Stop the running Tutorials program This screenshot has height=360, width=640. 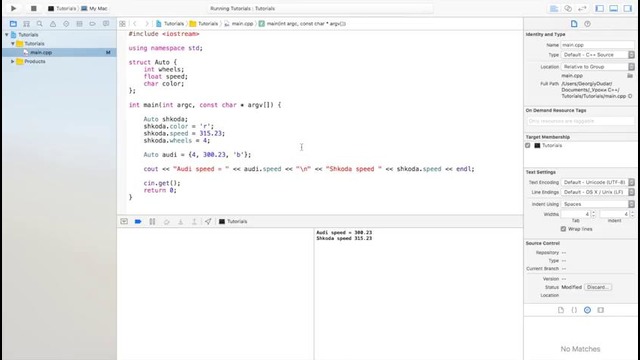click(x=33, y=8)
